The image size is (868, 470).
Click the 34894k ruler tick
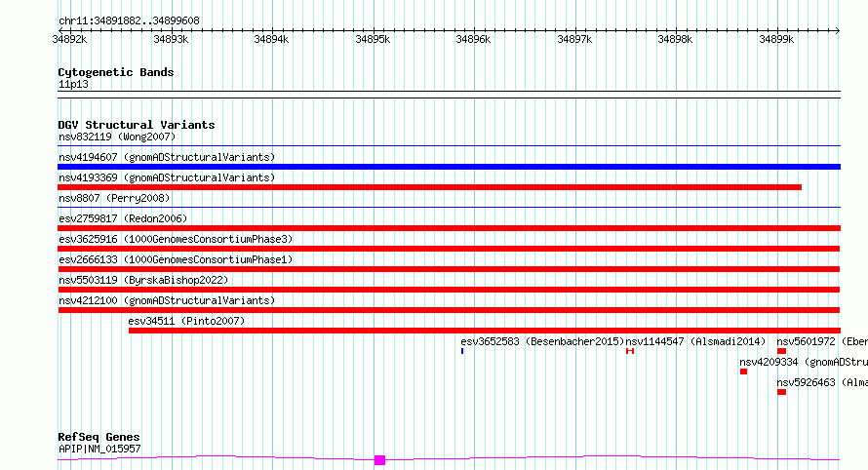[271, 39]
